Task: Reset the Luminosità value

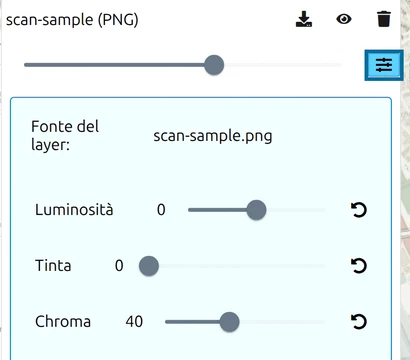Action: (359, 210)
